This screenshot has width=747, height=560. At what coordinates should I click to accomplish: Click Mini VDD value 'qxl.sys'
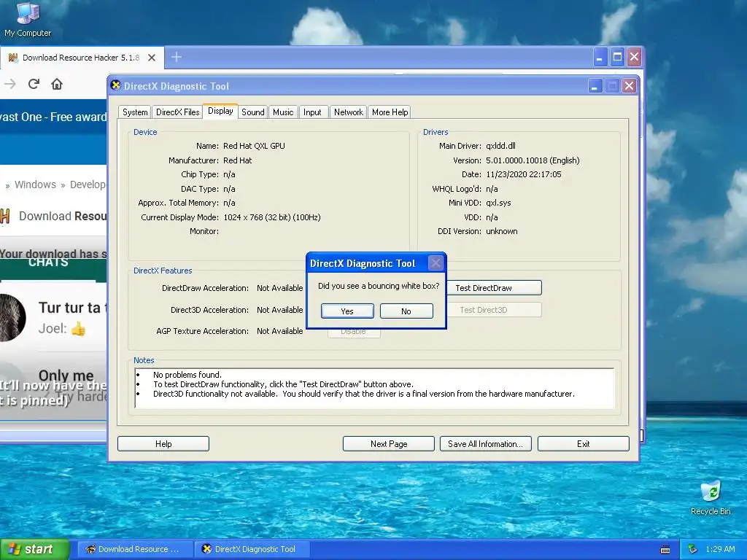pos(498,203)
